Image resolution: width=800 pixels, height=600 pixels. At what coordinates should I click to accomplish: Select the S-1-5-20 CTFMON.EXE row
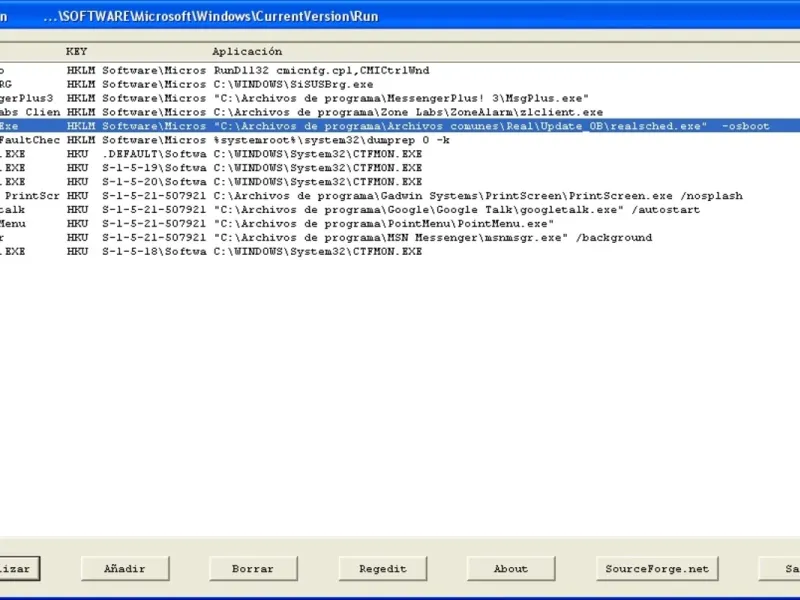(x=400, y=182)
